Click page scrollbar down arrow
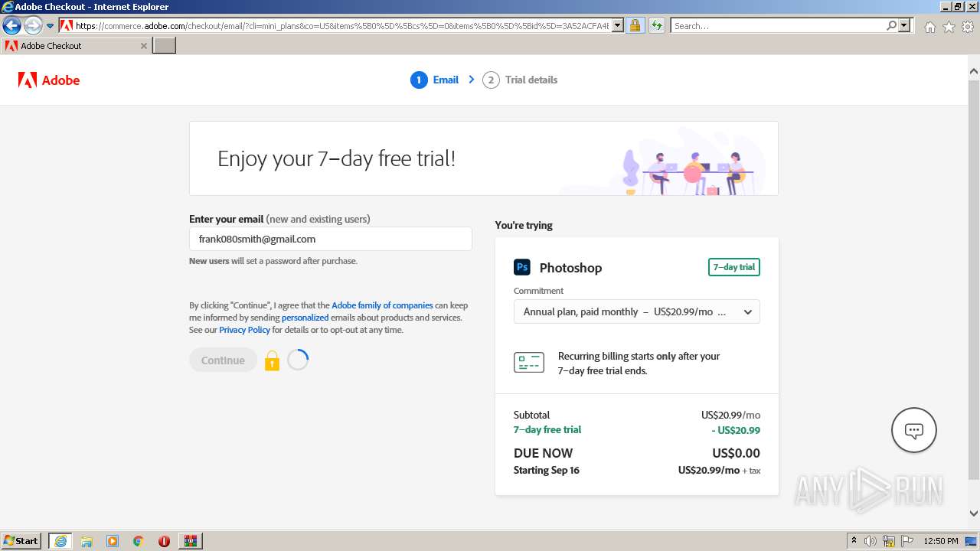980x551 pixels. tap(974, 514)
